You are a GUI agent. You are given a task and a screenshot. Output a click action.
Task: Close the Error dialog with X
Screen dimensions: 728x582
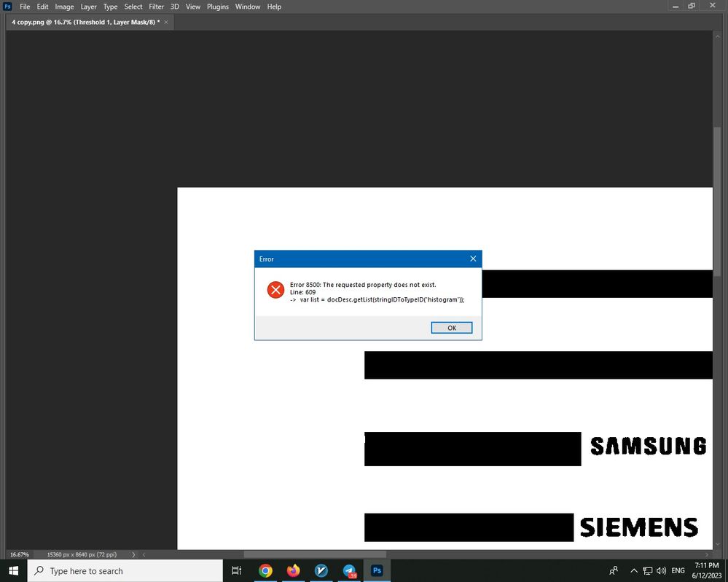click(473, 259)
